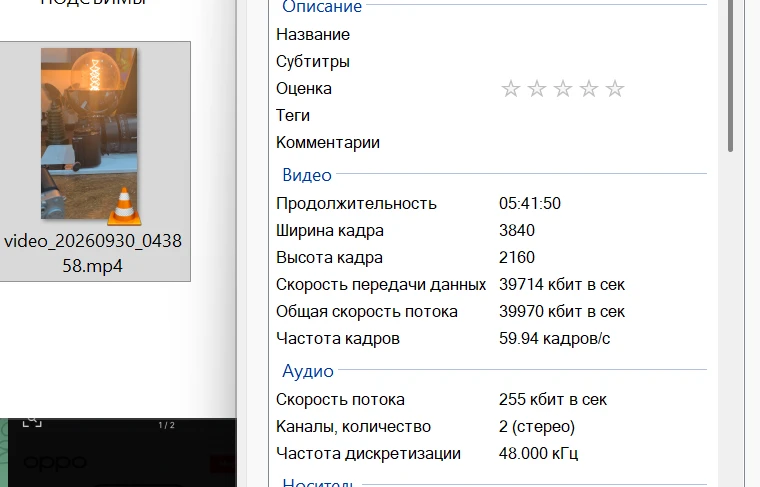Click the Теги property row
Image resolution: width=760 pixels, height=487 pixels.
click(x=491, y=115)
